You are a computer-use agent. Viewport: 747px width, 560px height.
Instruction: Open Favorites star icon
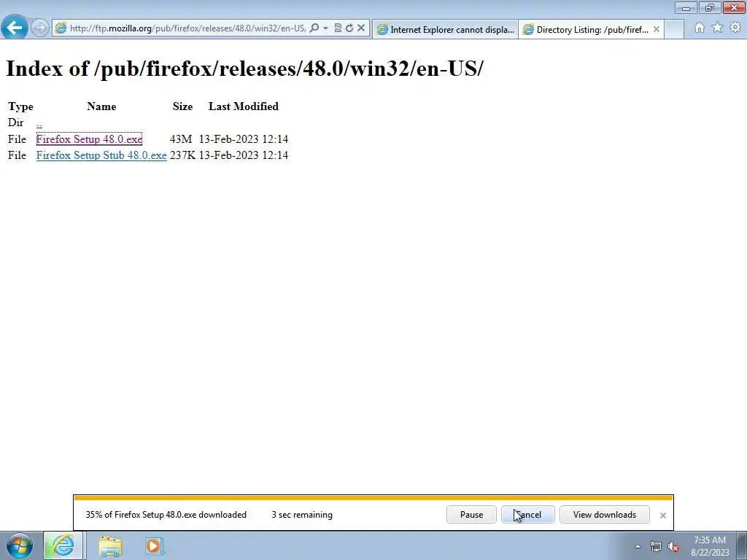pyautogui.click(x=718, y=28)
